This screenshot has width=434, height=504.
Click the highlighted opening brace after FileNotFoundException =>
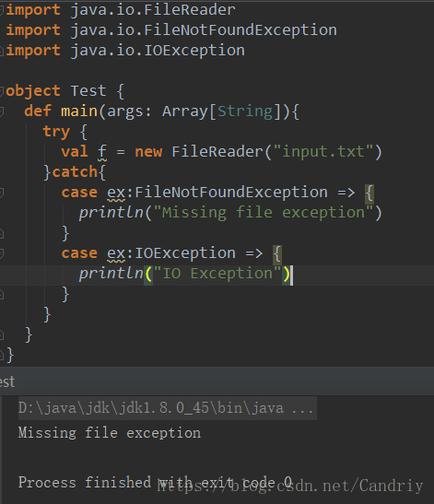tap(369, 193)
